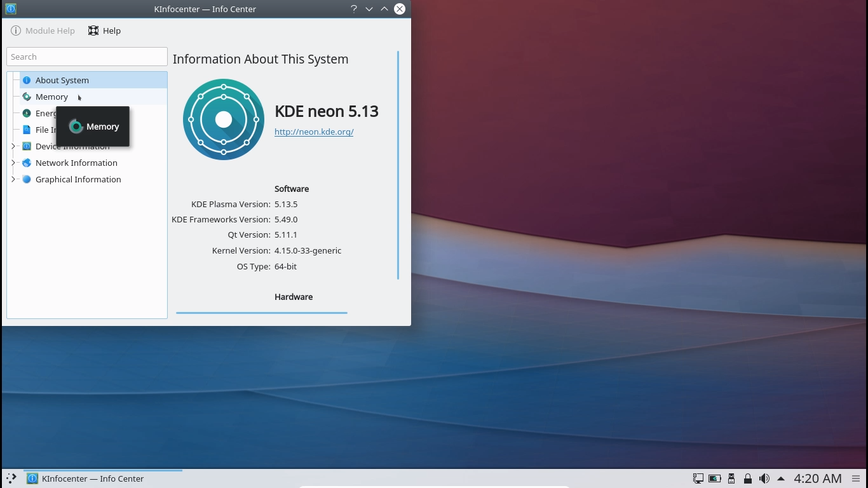Open the Help menu

[x=104, y=30]
